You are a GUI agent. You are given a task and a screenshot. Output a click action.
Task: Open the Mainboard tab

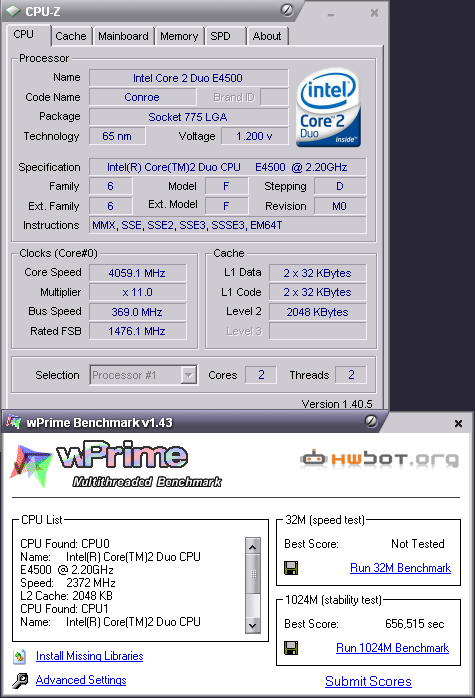coord(123,36)
